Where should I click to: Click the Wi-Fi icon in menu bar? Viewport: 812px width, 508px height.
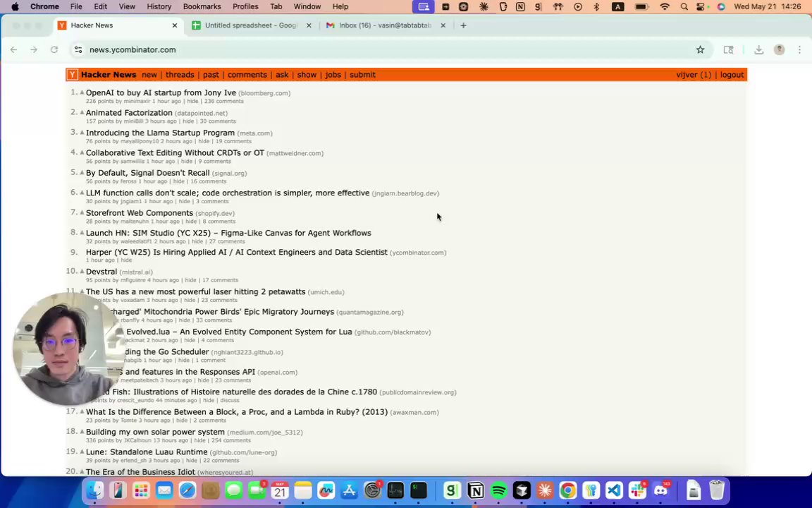coord(665,7)
